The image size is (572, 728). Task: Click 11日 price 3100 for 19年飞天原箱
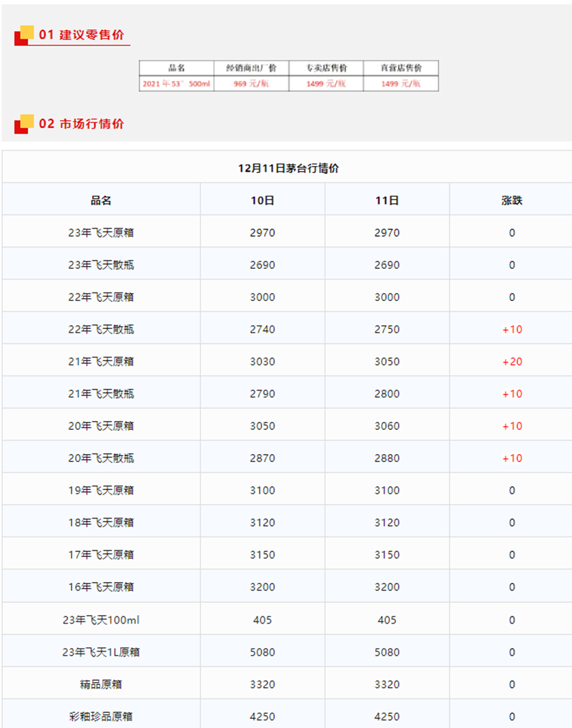pyautogui.click(x=388, y=491)
